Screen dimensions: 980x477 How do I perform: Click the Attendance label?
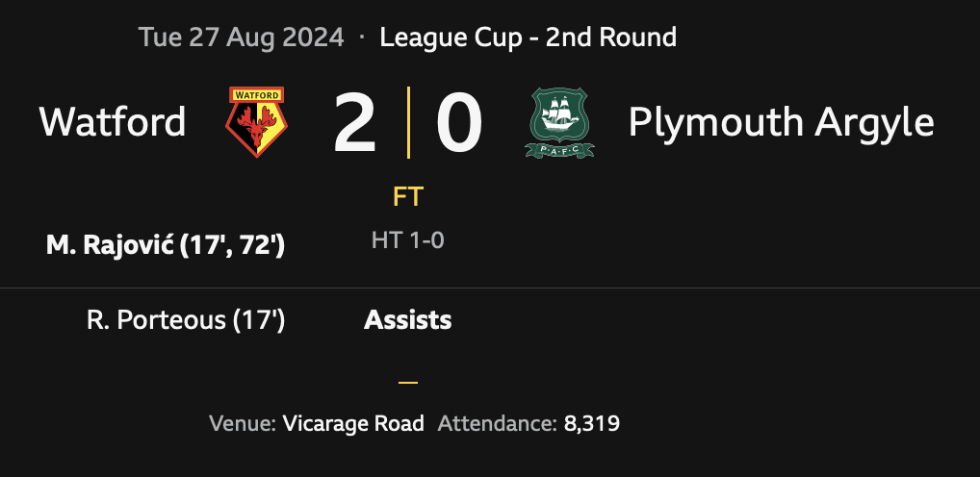click(x=497, y=423)
